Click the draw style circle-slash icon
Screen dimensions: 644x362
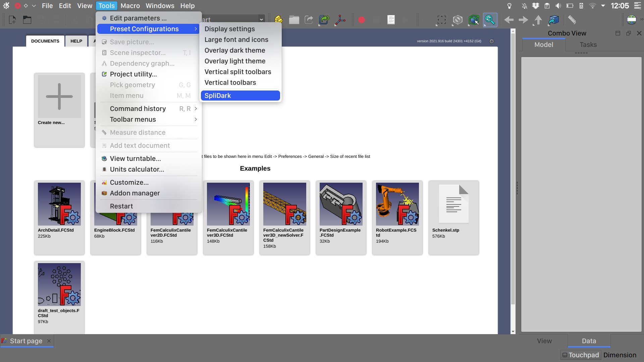(x=458, y=20)
